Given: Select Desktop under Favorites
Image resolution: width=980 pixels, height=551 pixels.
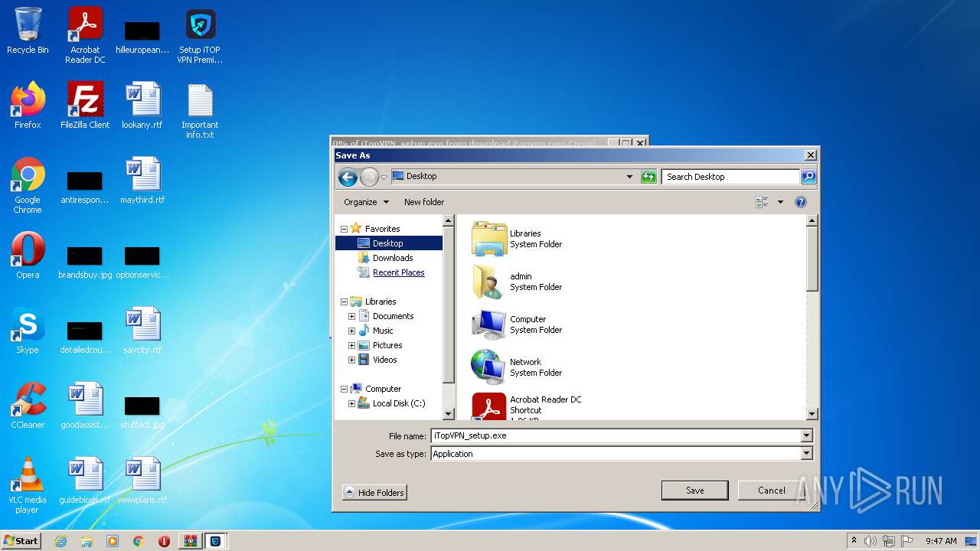Looking at the screenshot, I should 388,243.
